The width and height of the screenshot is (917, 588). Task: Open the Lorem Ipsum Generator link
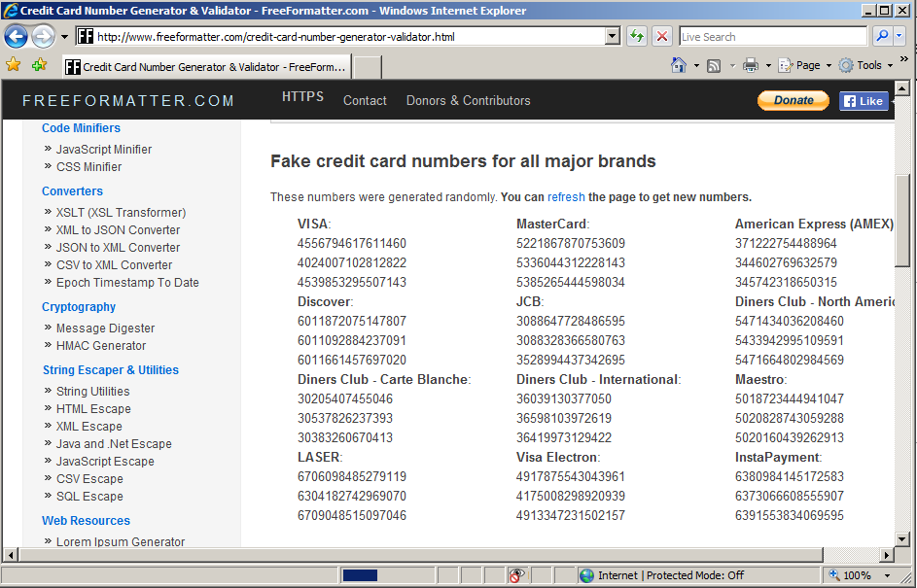point(121,541)
